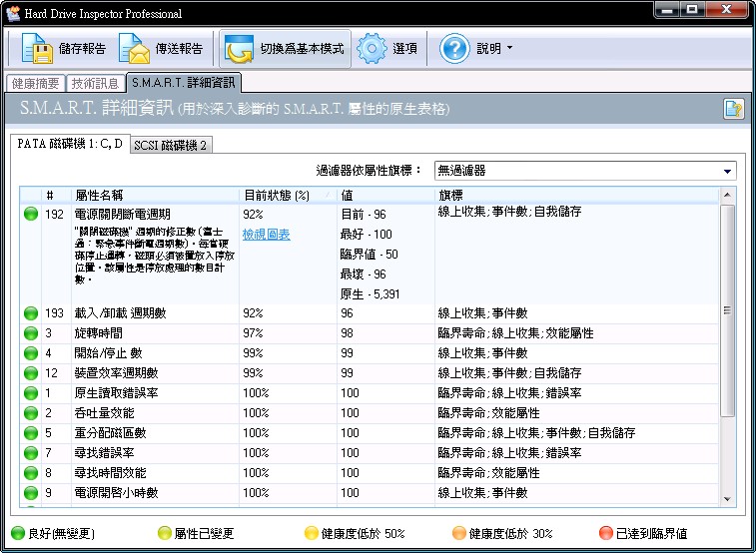
Task: Sort by 值 column header
Action: pos(385,195)
